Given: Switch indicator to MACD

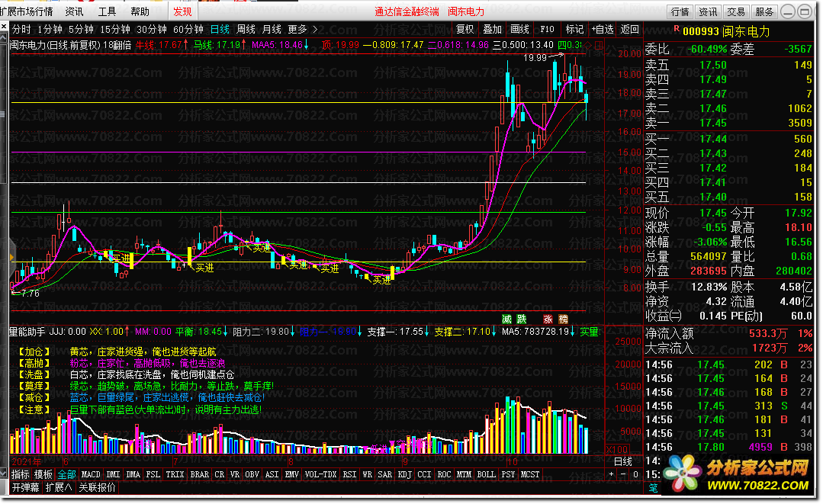Looking at the screenshot, I should click(90, 474).
